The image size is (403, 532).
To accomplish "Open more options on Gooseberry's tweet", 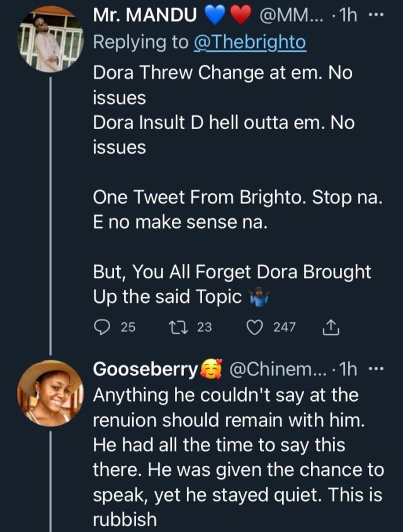I will [x=378, y=370].
